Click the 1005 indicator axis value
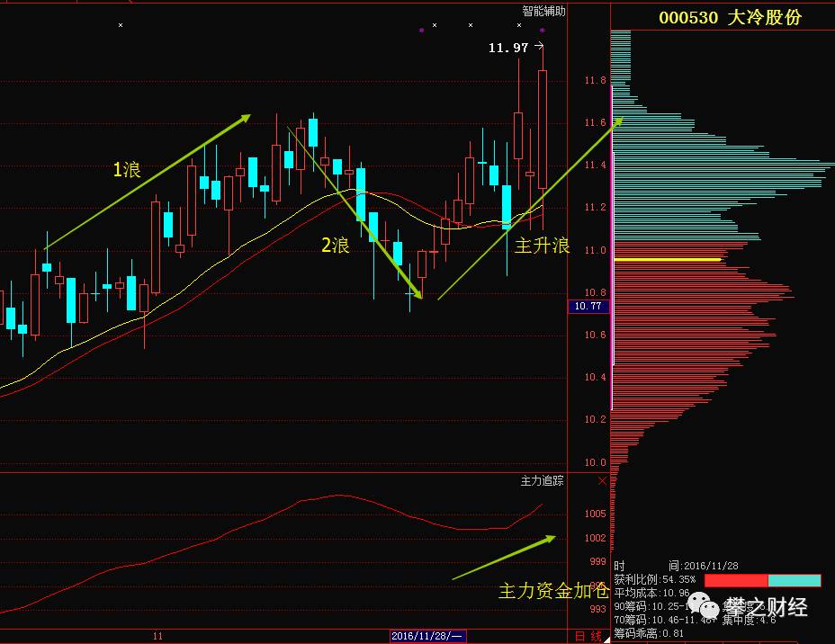835x644 pixels. (596, 514)
